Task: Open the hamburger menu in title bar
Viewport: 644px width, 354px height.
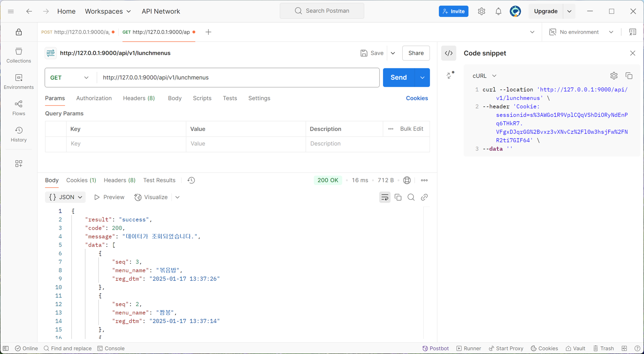Action: pos(11,11)
